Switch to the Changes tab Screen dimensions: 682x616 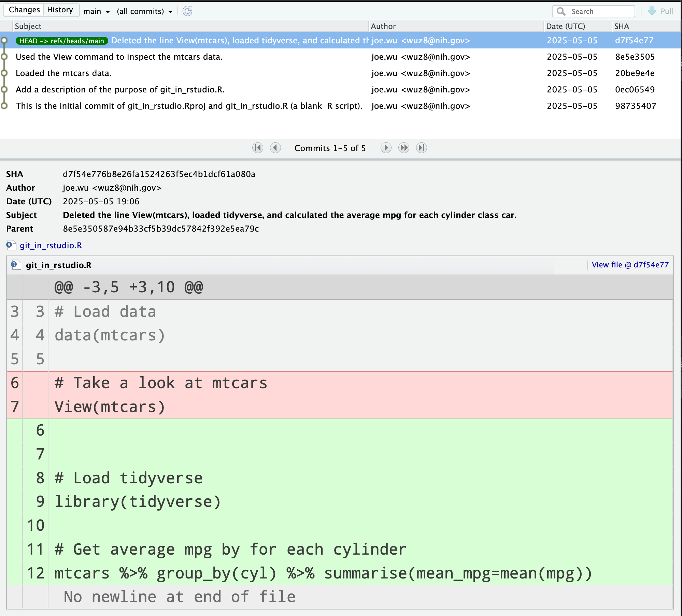(x=24, y=10)
